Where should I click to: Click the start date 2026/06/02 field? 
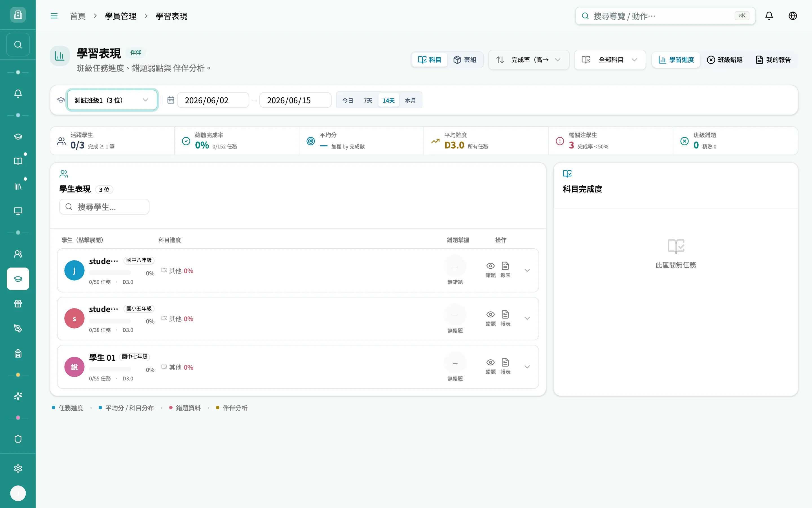tap(213, 100)
